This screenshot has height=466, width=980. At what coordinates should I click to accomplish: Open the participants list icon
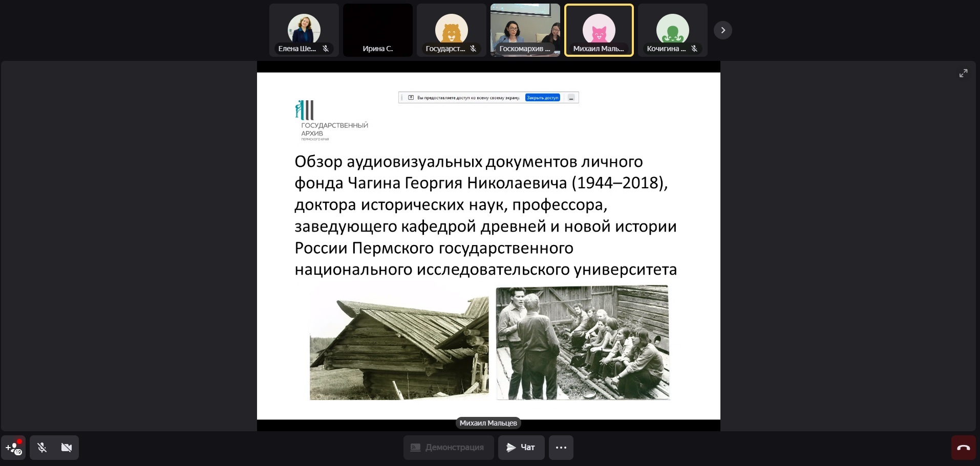coord(13,448)
